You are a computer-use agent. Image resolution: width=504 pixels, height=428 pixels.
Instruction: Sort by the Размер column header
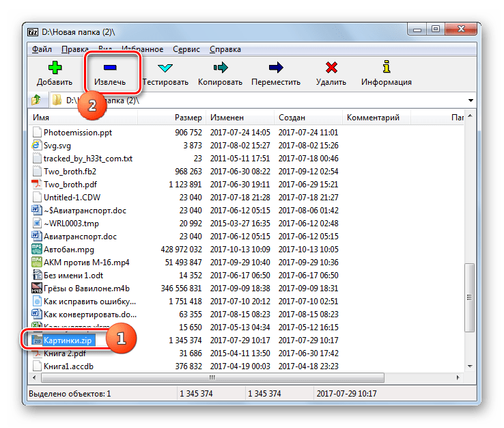coord(188,118)
